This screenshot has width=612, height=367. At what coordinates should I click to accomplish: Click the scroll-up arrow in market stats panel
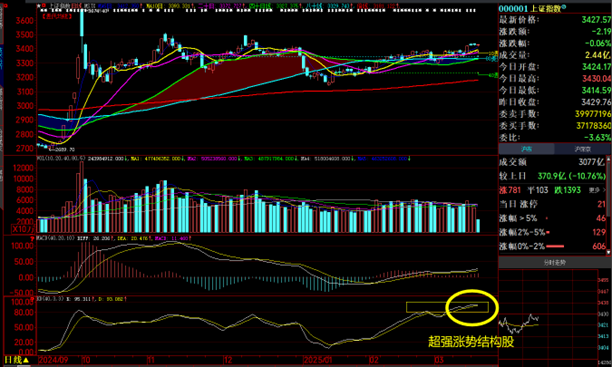[x=608, y=159]
